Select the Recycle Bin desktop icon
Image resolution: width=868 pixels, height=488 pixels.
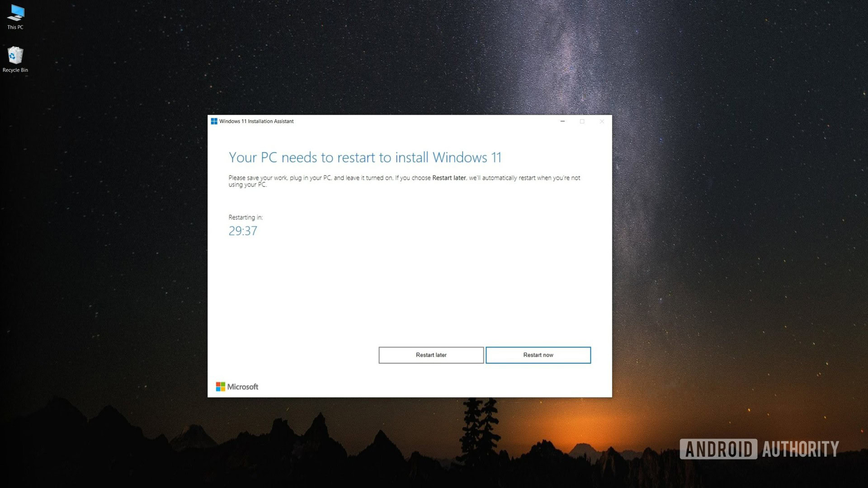(x=15, y=56)
